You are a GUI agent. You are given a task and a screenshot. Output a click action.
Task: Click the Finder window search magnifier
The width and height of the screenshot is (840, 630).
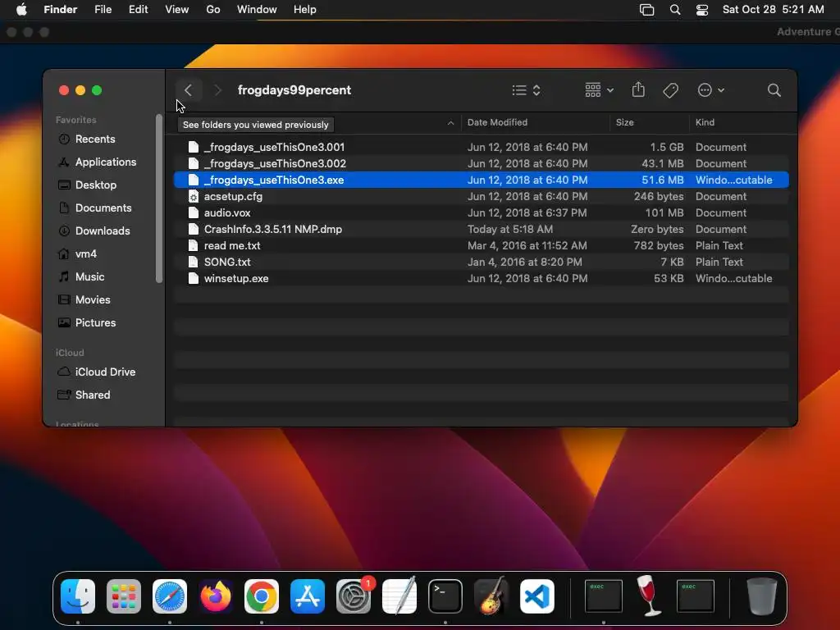tap(774, 90)
